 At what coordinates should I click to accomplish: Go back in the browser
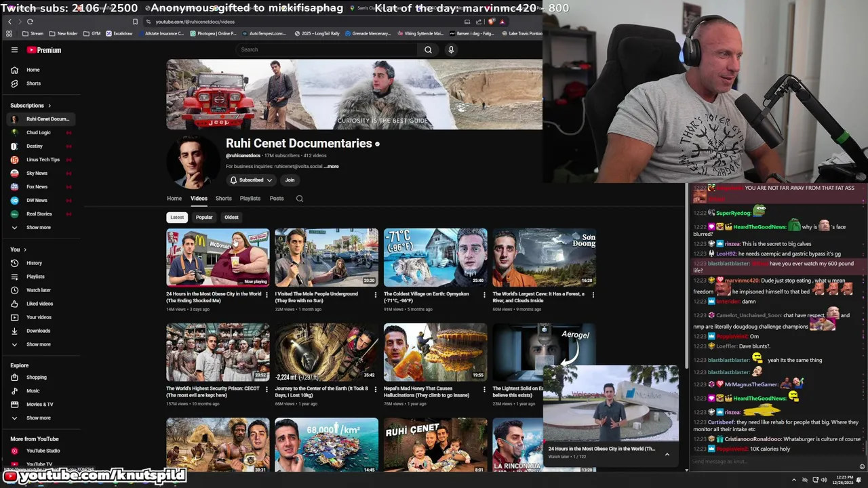(9, 22)
